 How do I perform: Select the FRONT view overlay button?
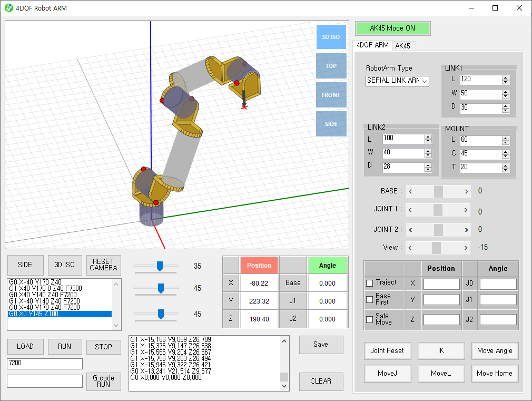(x=331, y=95)
